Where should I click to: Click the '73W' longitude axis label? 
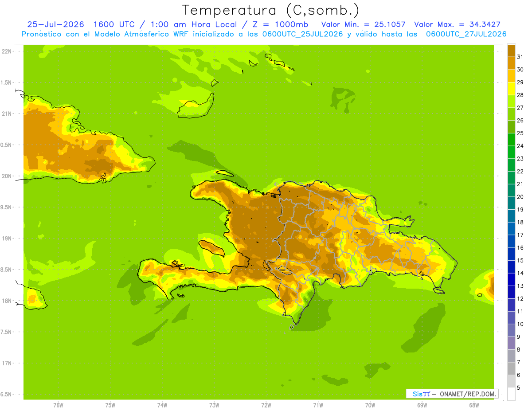click(x=214, y=405)
